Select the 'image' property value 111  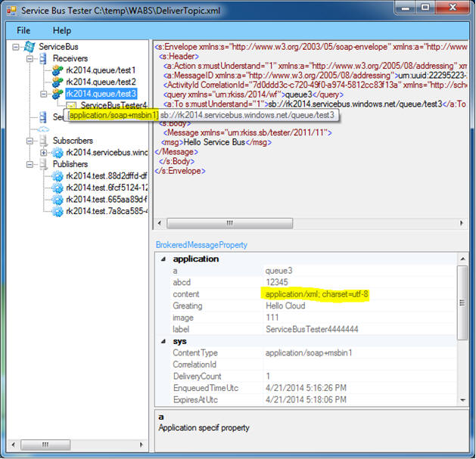click(272, 318)
